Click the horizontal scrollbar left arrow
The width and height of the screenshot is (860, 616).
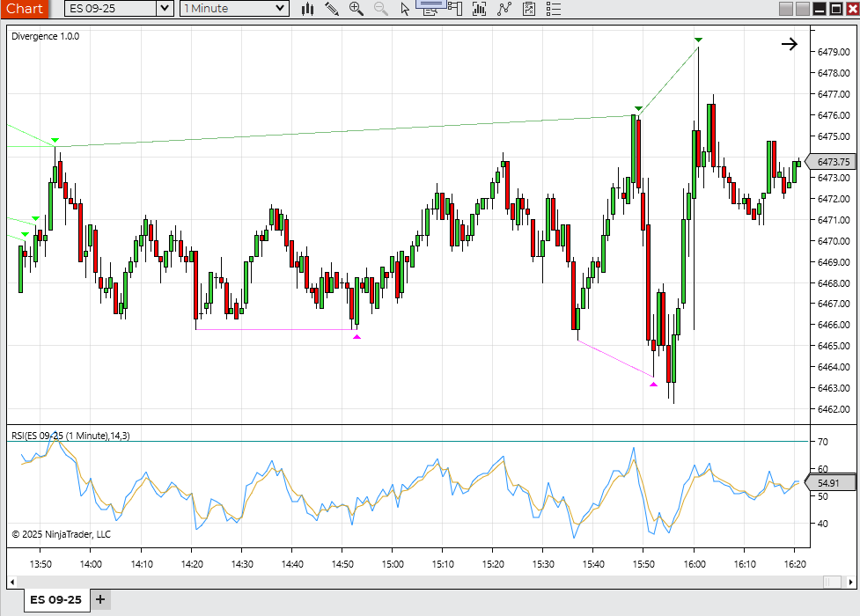pos(12,582)
